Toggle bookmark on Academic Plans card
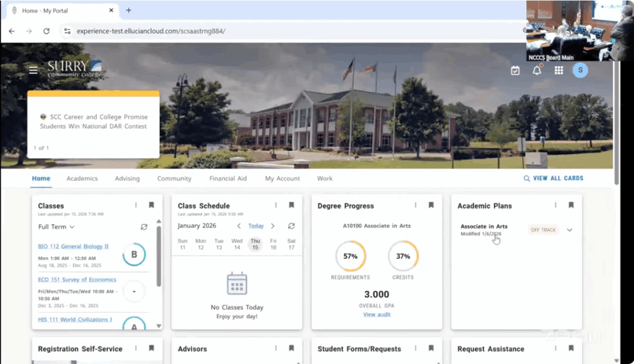Image resolution: width=634 pixels, height=364 pixels. click(x=571, y=206)
